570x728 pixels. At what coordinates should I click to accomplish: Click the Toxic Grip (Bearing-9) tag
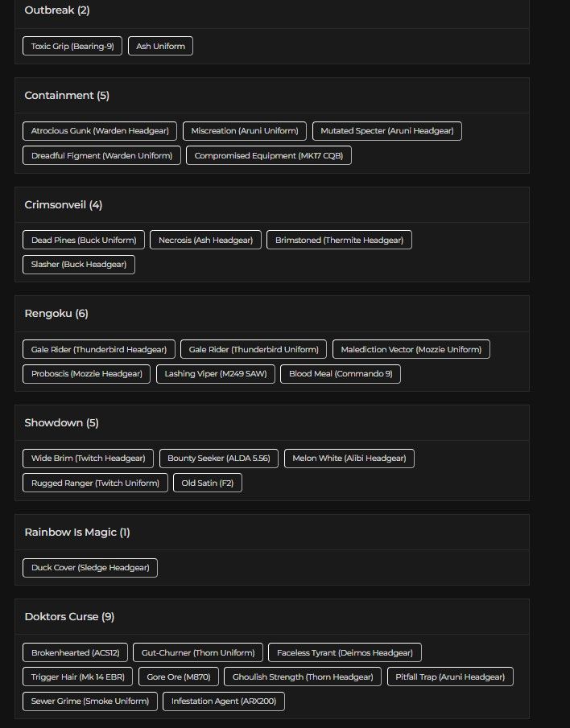[72, 46]
